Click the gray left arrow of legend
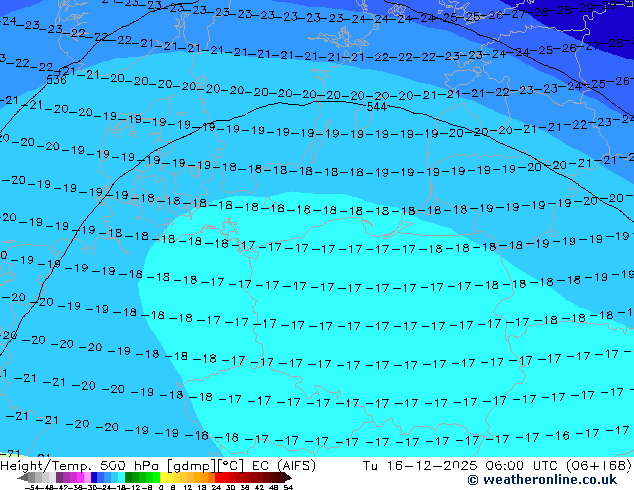634x490 pixels. point(23,478)
